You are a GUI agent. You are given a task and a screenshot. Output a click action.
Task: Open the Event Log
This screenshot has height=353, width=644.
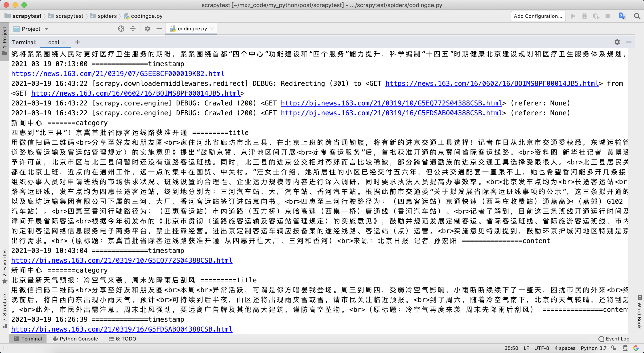(614, 339)
